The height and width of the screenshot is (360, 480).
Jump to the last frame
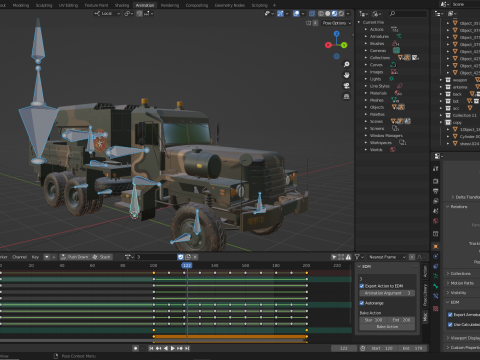point(187,348)
